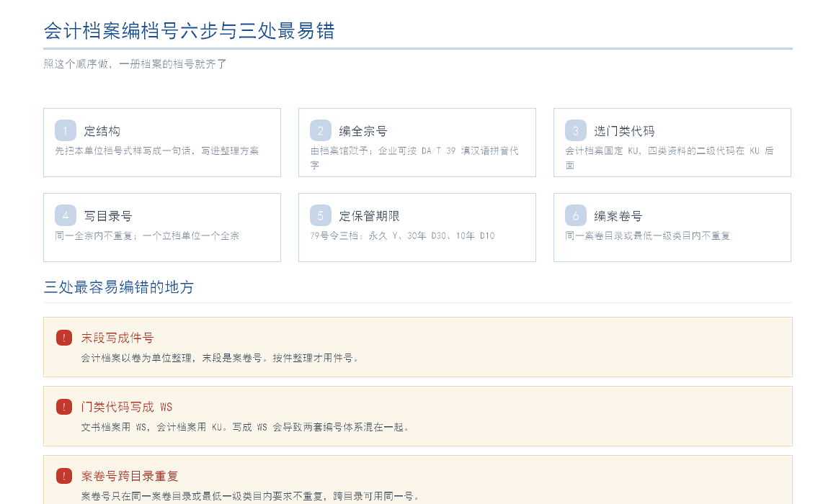Click the 定结构 card title
Viewport: 836px width, 504px height.
[102, 131]
